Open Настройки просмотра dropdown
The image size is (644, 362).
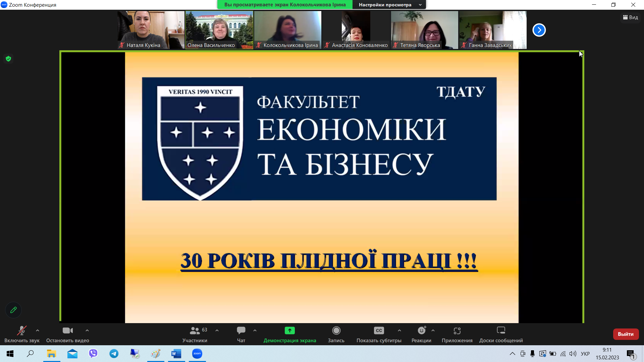pyautogui.click(x=389, y=5)
